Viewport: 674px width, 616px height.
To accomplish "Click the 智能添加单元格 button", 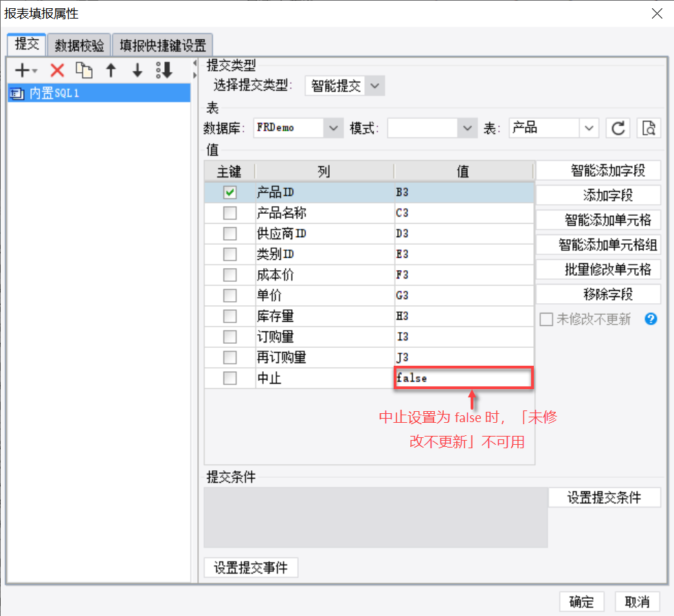I will 598,220.
